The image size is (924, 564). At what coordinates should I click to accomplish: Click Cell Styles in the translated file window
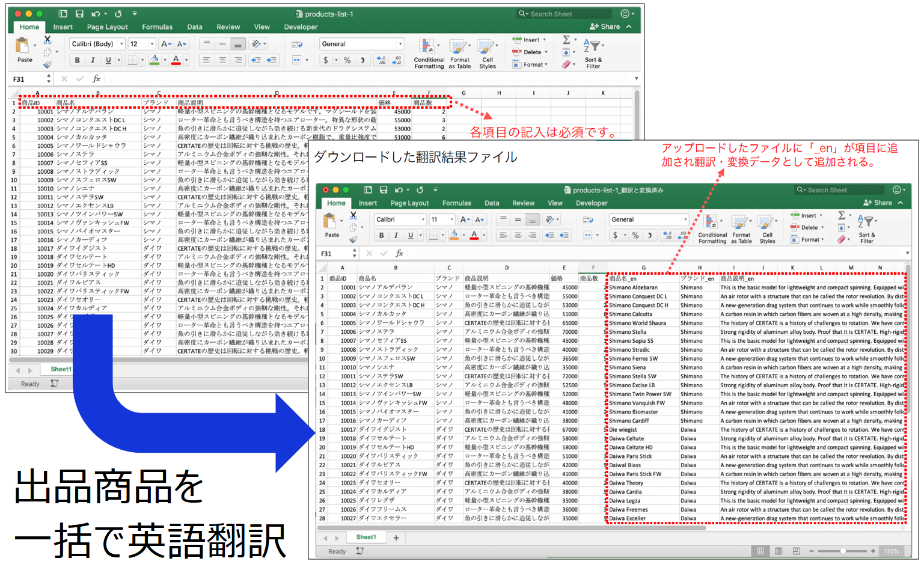click(x=767, y=229)
